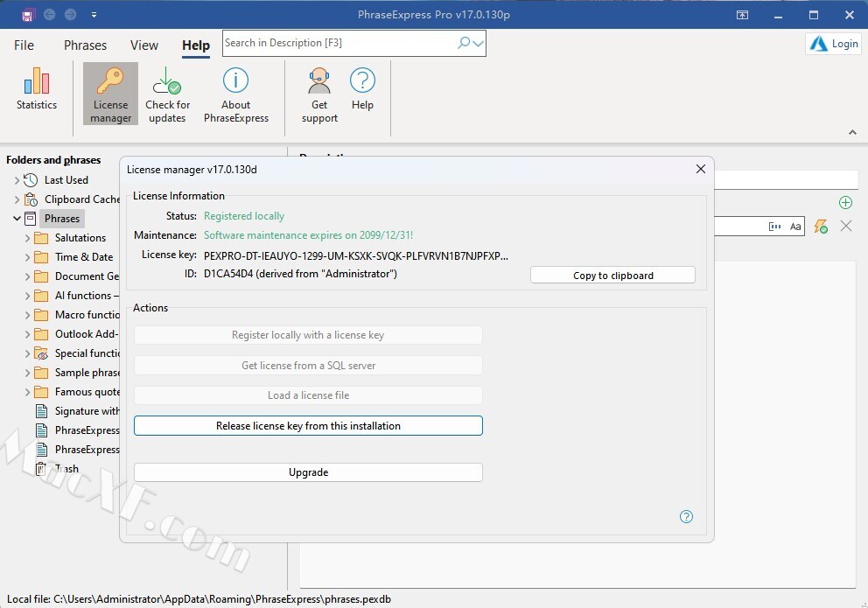Select the Phrases tree item
The width and height of the screenshot is (868, 608).
(x=62, y=219)
